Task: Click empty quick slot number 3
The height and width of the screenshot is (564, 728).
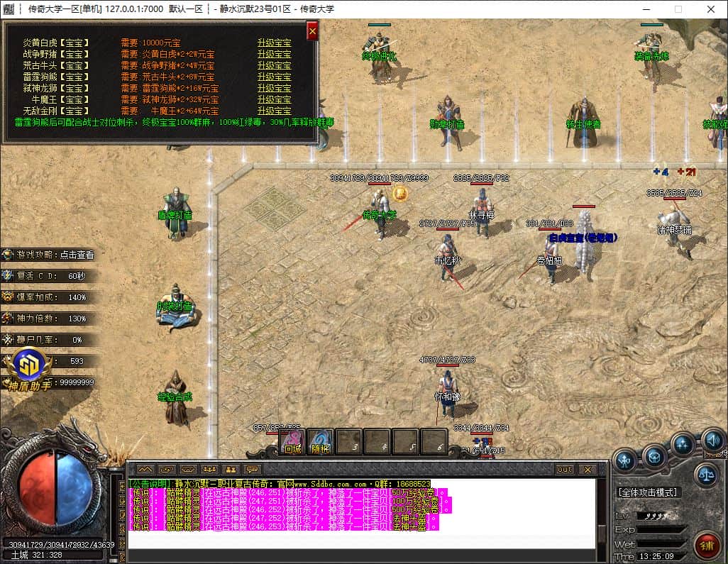Action: 348,441
